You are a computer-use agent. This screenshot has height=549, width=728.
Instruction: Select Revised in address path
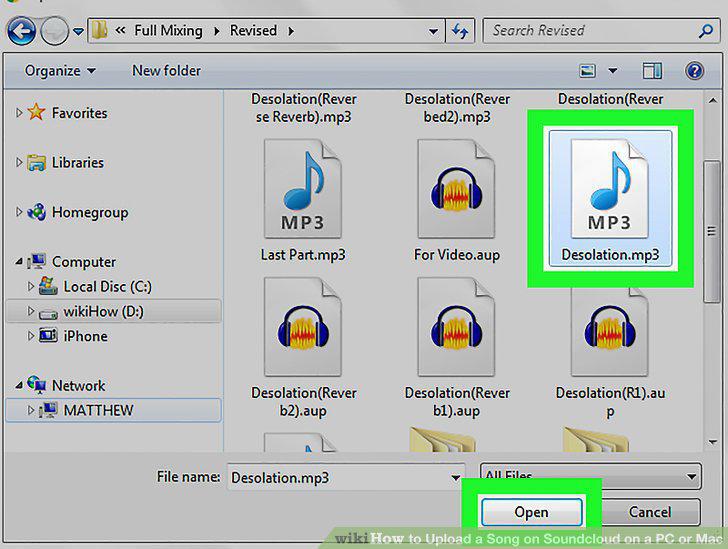254,31
